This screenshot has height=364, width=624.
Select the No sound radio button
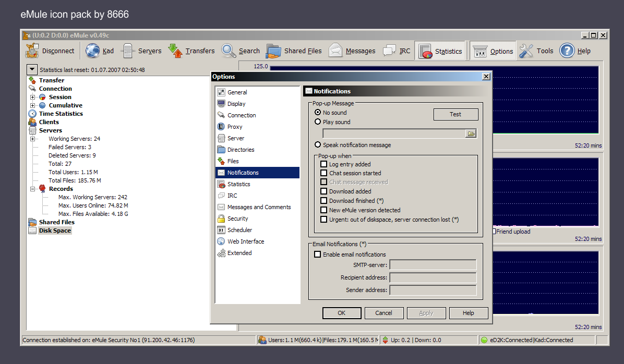tap(318, 112)
